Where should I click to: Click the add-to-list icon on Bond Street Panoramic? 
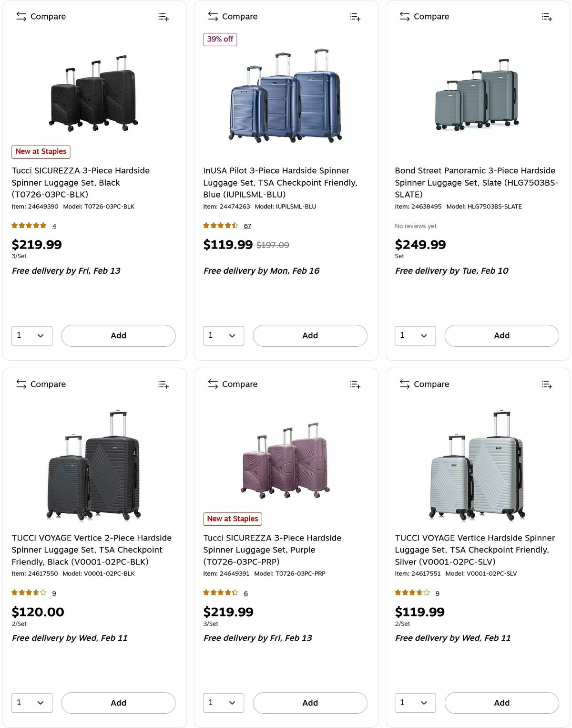coord(547,17)
